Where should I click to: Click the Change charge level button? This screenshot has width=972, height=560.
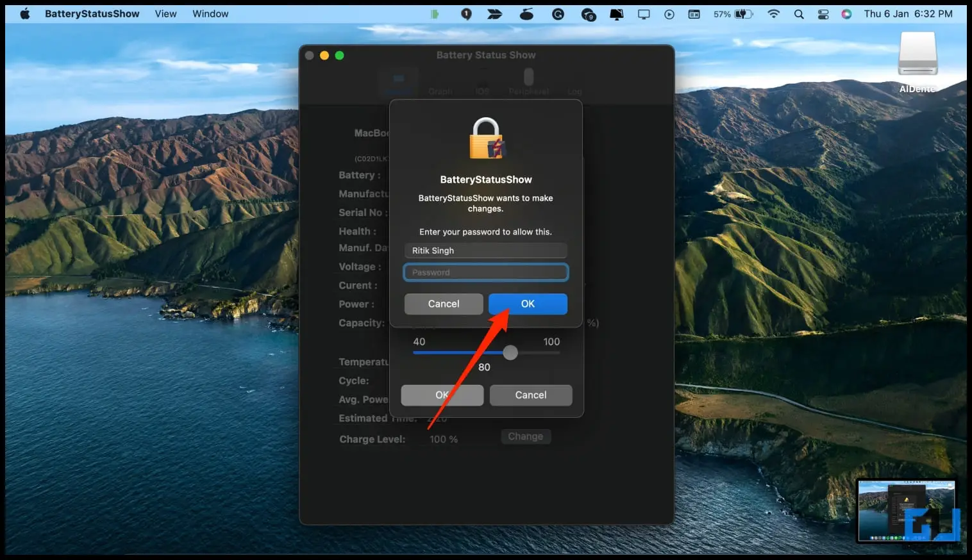(526, 436)
